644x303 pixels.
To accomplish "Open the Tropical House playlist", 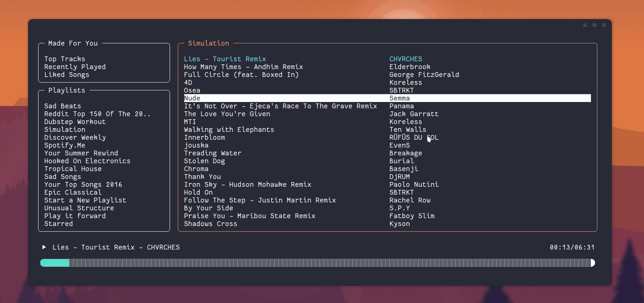I will point(73,169).
